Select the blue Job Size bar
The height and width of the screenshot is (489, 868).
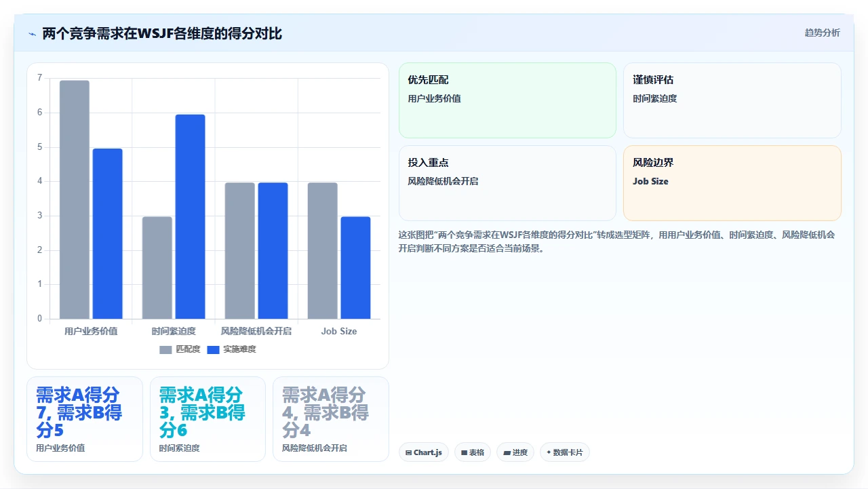pos(356,267)
